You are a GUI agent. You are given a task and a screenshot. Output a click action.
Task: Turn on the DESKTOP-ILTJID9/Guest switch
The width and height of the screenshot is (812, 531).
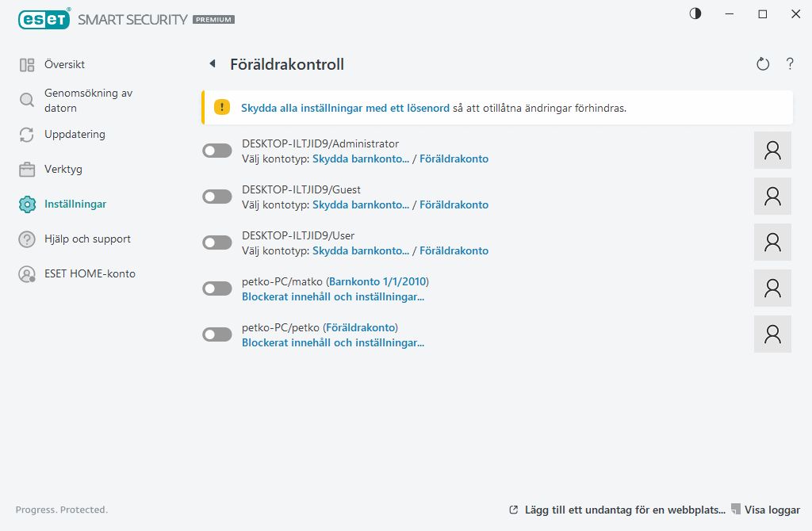pyautogui.click(x=217, y=197)
